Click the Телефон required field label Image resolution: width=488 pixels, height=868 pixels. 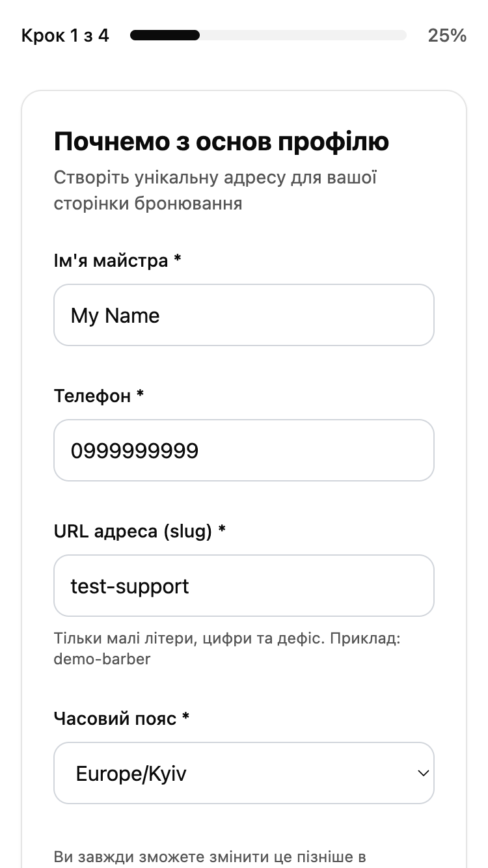(x=98, y=396)
